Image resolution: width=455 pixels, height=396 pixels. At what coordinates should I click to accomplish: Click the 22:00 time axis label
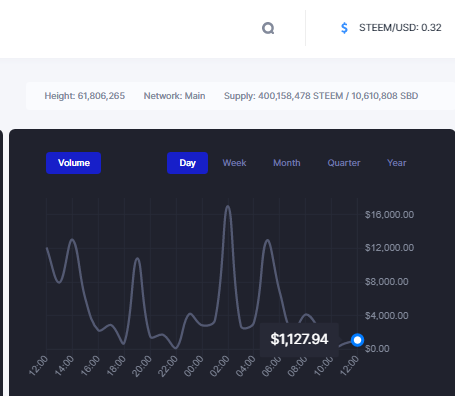click(x=168, y=366)
